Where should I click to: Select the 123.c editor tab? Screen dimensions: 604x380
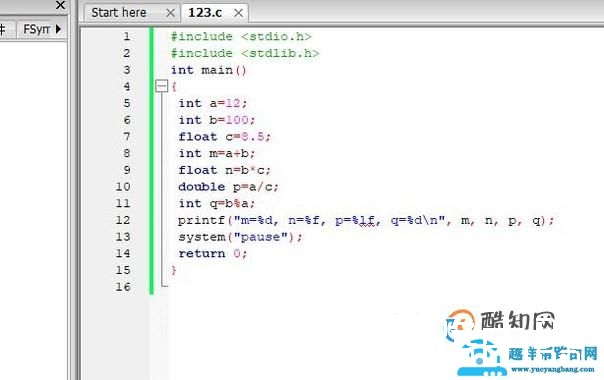point(205,13)
